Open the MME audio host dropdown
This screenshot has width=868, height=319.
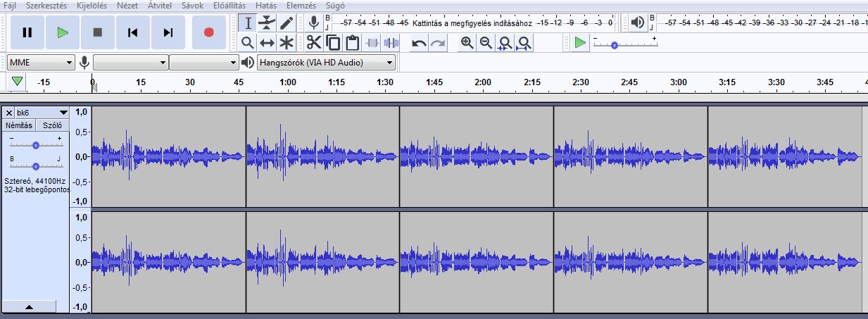pyautogui.click(x=41, y=63)
